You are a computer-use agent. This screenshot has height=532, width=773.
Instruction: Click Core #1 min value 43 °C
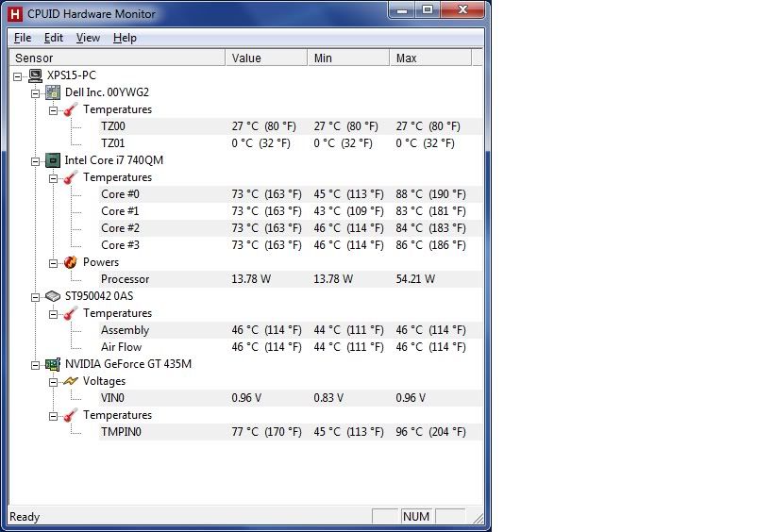point(348,211)
